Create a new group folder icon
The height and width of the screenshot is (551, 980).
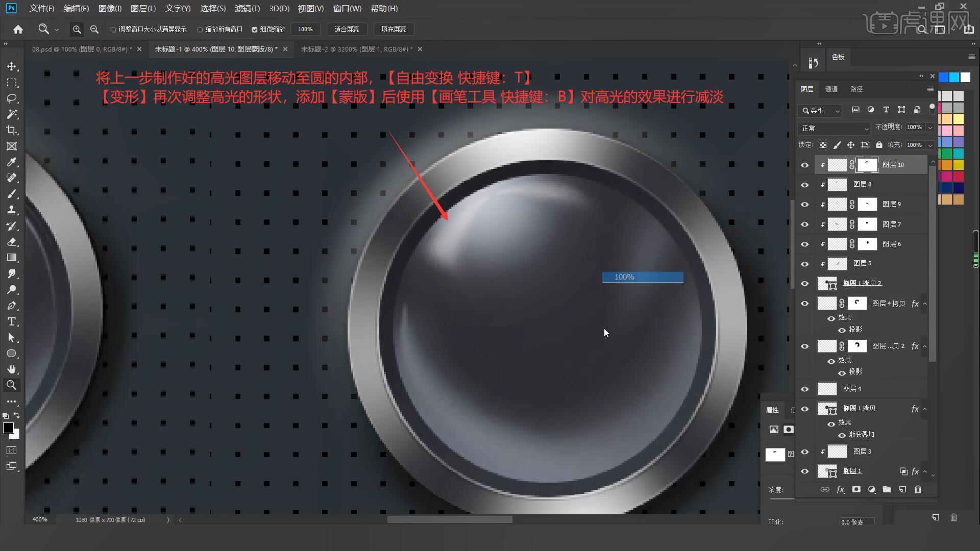pos(887,489)
